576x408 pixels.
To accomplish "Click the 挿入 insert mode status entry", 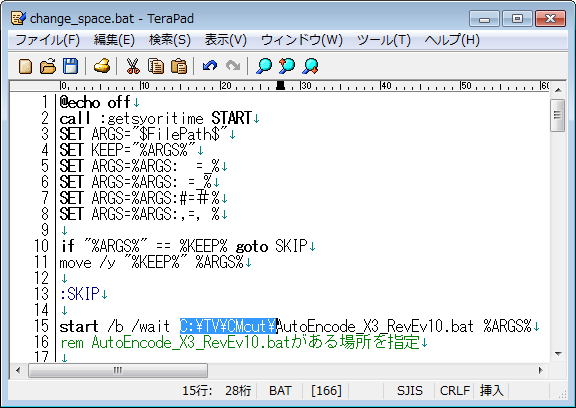I will tap(492, 390).
